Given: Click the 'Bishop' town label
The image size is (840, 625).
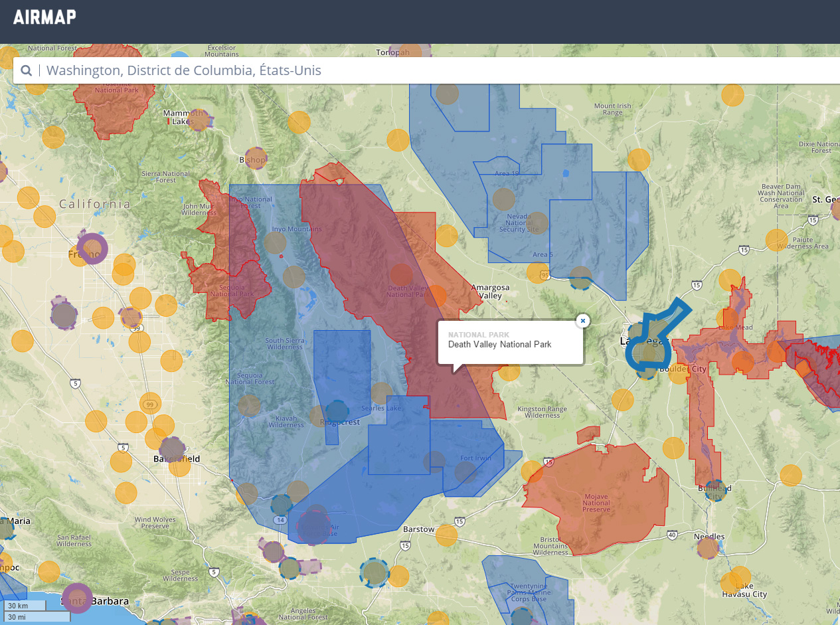Looking at the screenshot, I should coord(252,159).
